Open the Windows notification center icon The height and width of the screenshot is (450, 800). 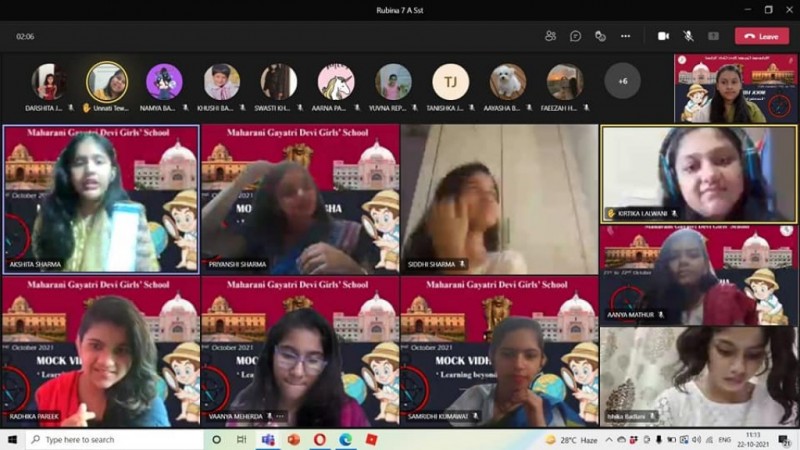784,440
